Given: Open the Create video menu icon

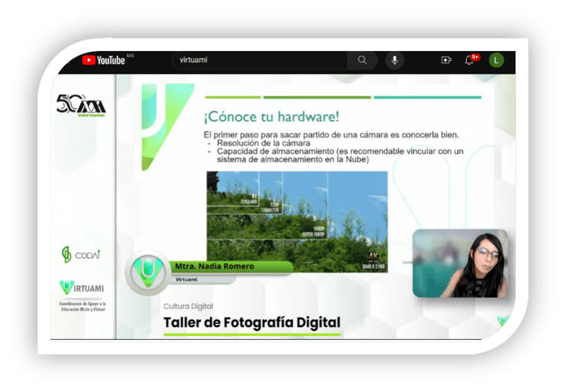Looking at the screenshot, I should (446, 60).
